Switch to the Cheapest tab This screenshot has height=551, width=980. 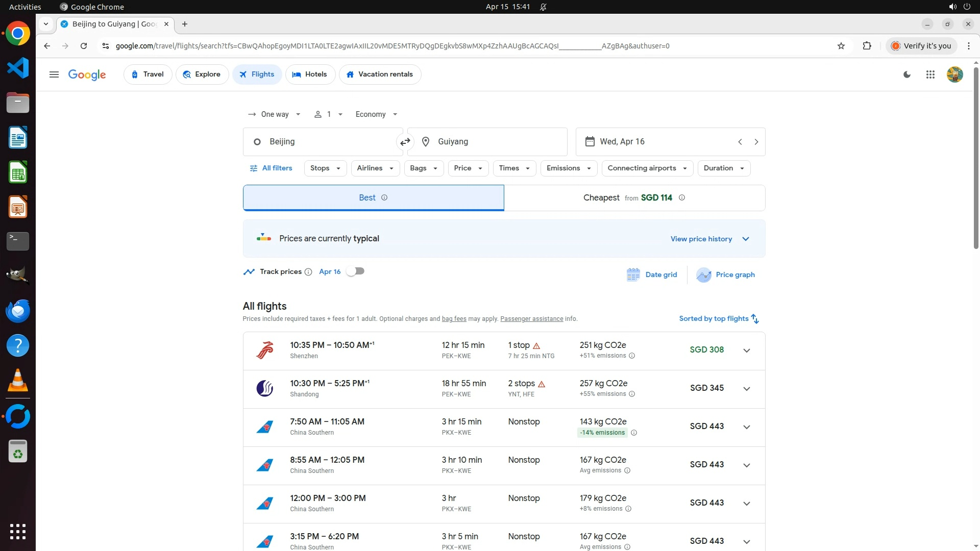click(x=634, y=198)
